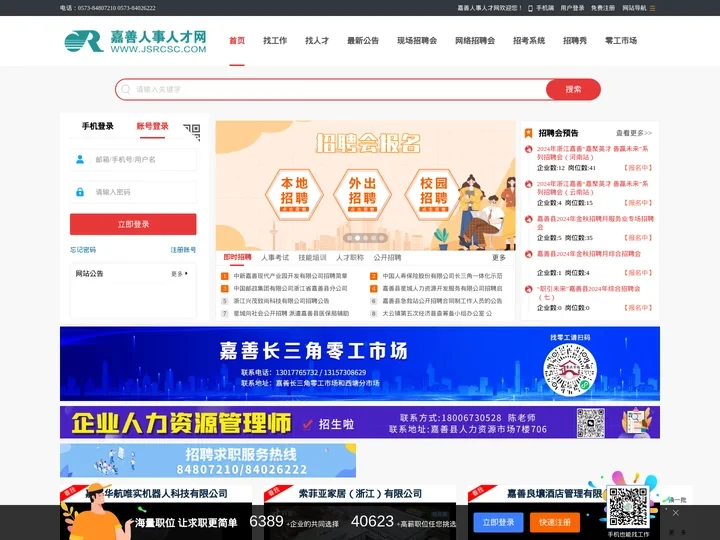This screenshot has width=720, height=540.
Task: Open the 找工作 nav item
Action: tap(275, 41)
